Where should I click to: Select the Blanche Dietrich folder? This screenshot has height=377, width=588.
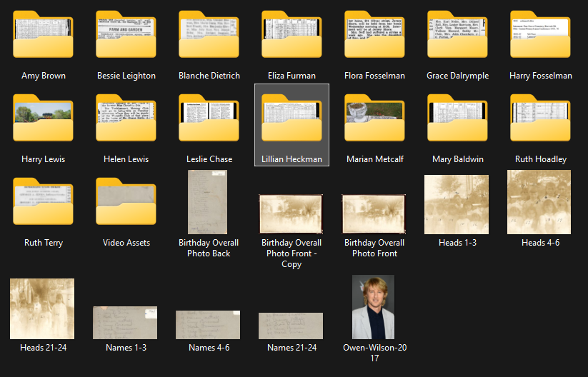coord(209,34)
